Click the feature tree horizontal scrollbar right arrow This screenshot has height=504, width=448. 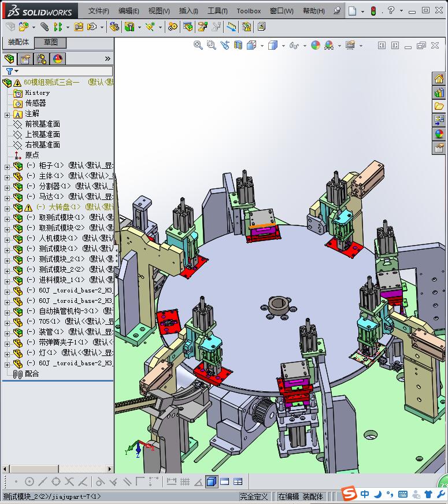coord(110,469)
